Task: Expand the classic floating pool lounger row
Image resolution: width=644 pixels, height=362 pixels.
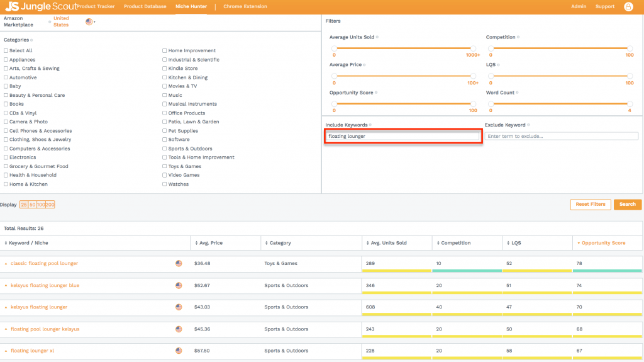Action: [6, 264]
